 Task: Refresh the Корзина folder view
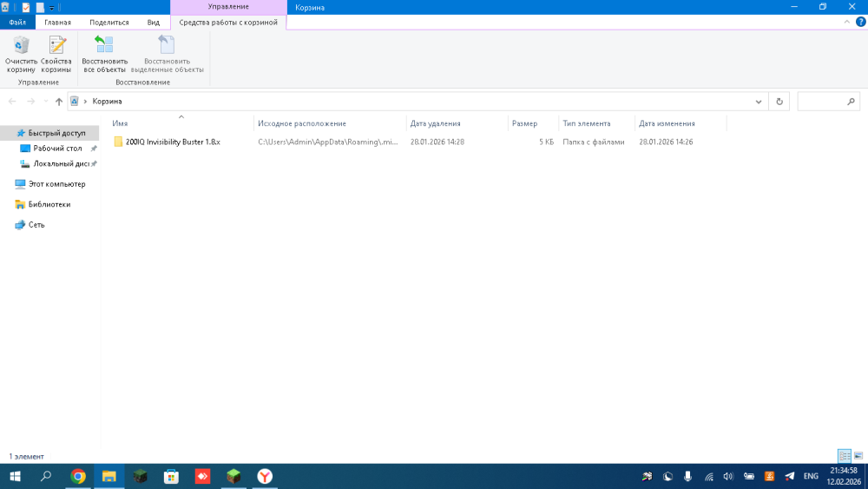(x=779, y=102)
